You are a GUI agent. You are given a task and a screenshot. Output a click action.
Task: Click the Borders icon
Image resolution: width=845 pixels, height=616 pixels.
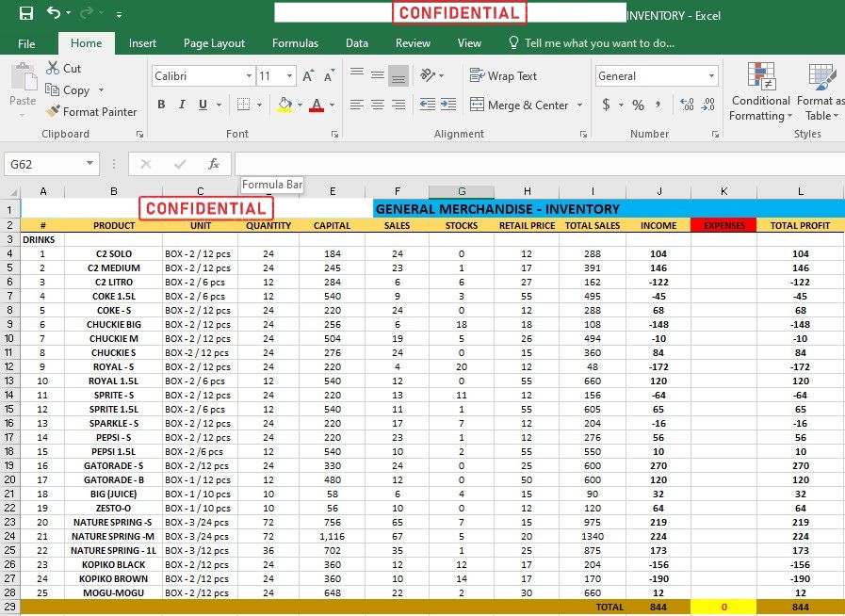point(244,105)
